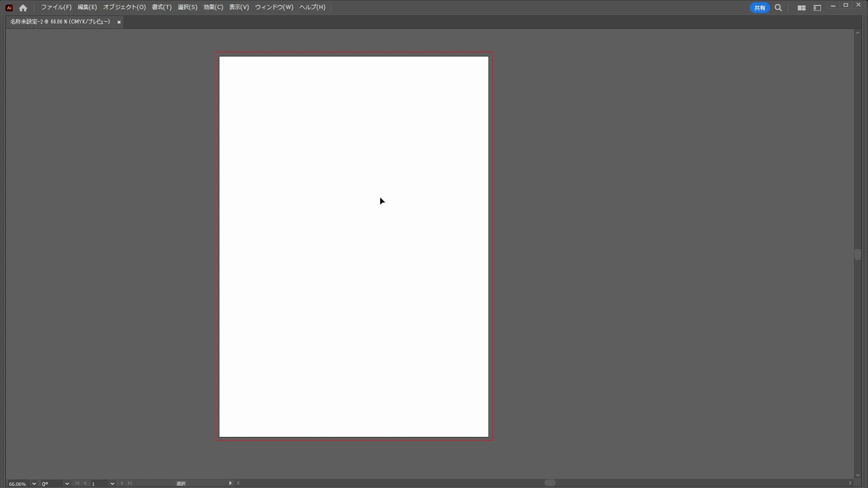Click the vertical scrollbar up arrow

tap(858, 33)
